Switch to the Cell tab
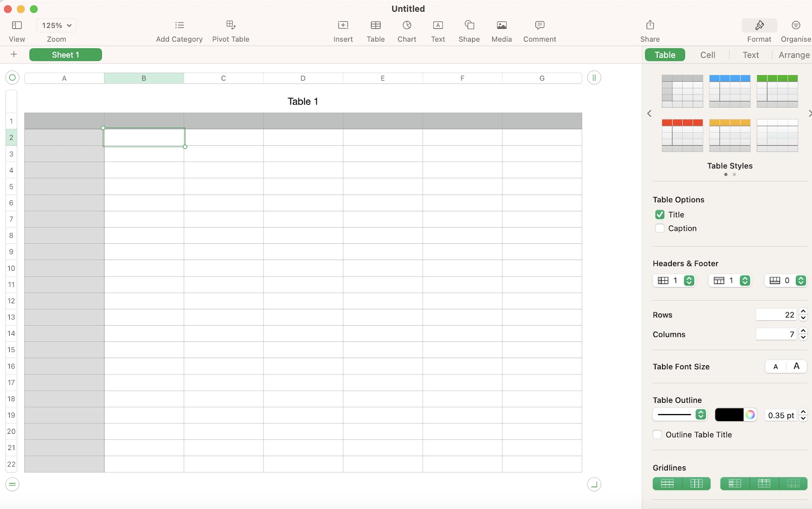The image size is (812, 509). pos(708,54)
